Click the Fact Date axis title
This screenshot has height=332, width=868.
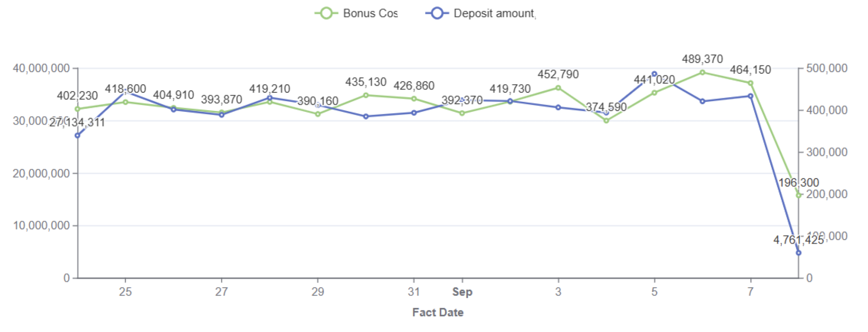[438, 313]
